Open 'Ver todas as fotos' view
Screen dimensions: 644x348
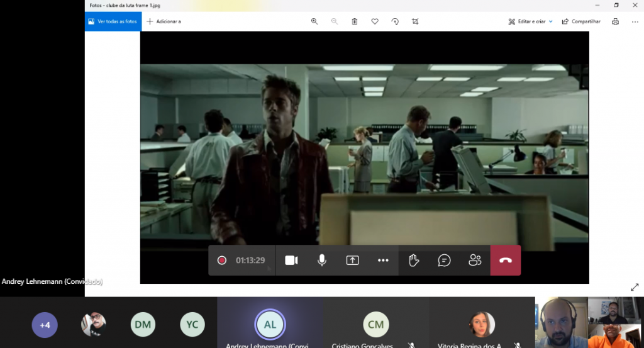pos(113,21)
